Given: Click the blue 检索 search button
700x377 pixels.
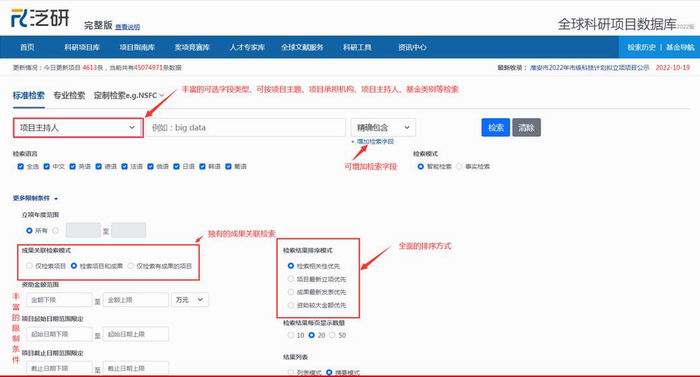Looking at the screenshot, I should point(496,128).
